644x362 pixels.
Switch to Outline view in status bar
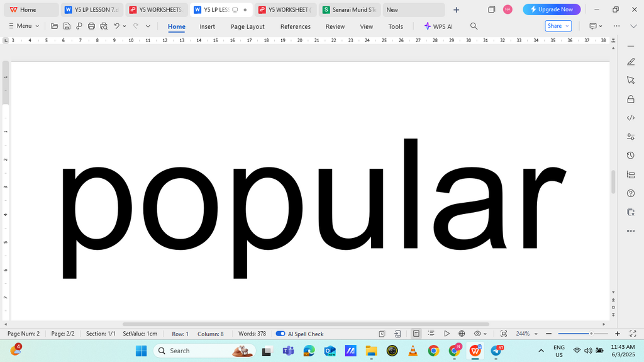pyautogui.click(x=431, y=334)
